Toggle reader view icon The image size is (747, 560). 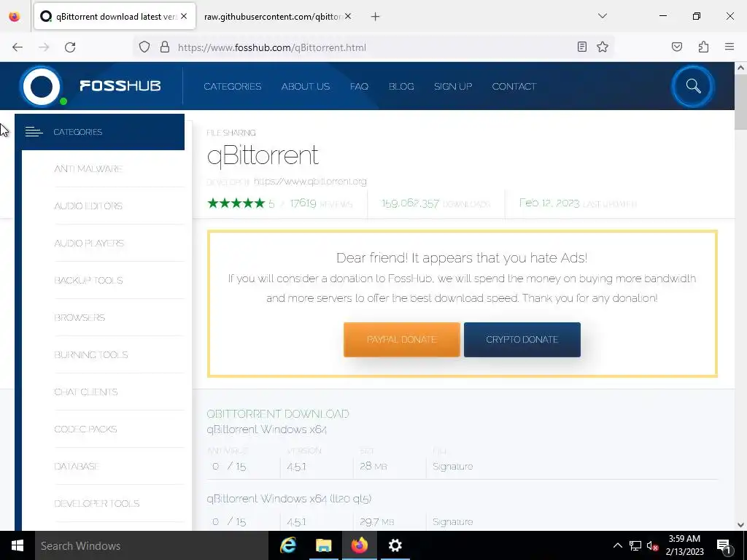point(581,47)
